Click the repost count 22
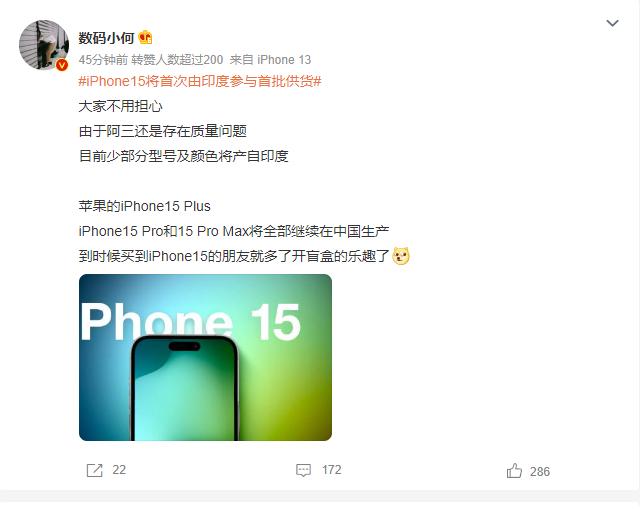Image resolution: width=640 pixels, height=506 pixels. pyautogui.click(x=119, y=470)
